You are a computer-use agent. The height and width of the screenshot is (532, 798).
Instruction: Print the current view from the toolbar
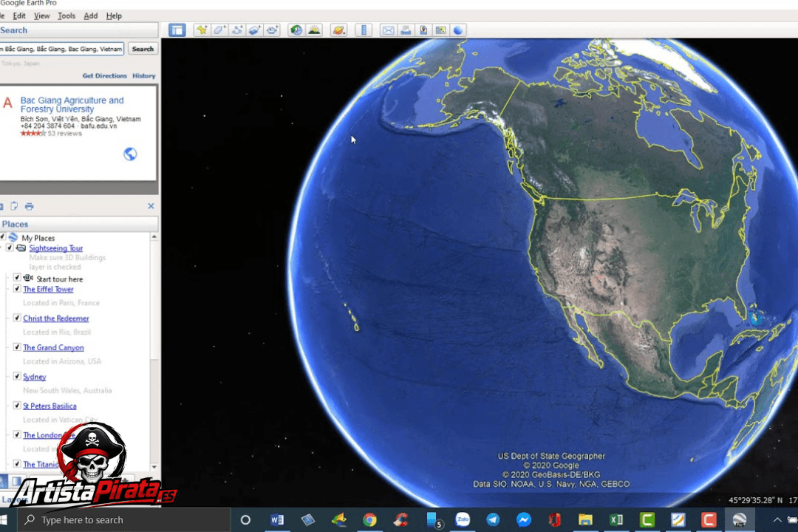pyautogui.click(x=406, y=30)
